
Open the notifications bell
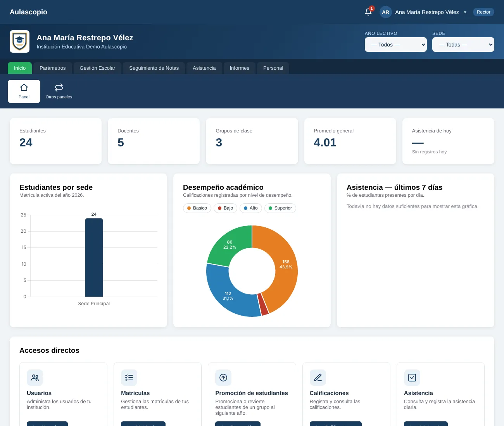[368, 12]
